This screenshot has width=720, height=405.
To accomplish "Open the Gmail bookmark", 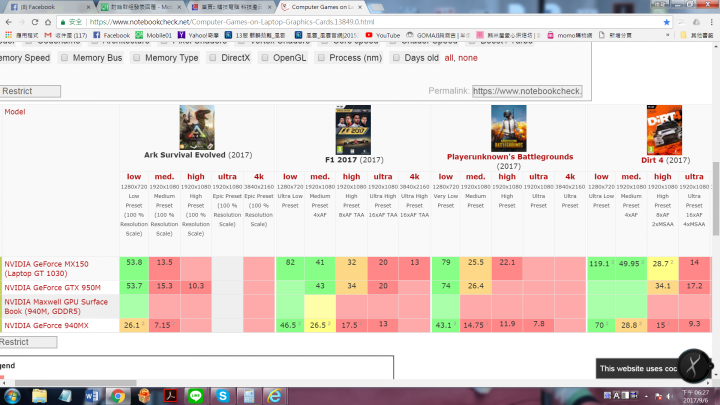I will [x=66, y=35].
